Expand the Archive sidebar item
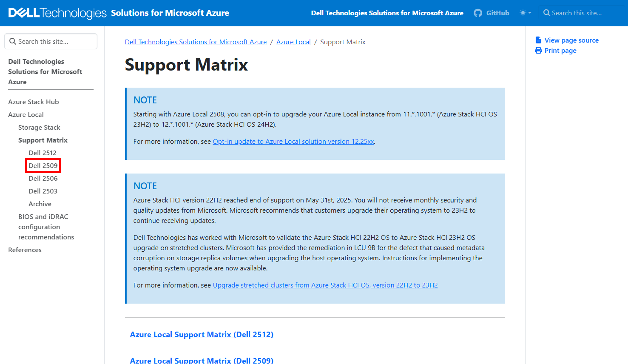Viewport: 628px width, 364px height. tap(40, 204)
